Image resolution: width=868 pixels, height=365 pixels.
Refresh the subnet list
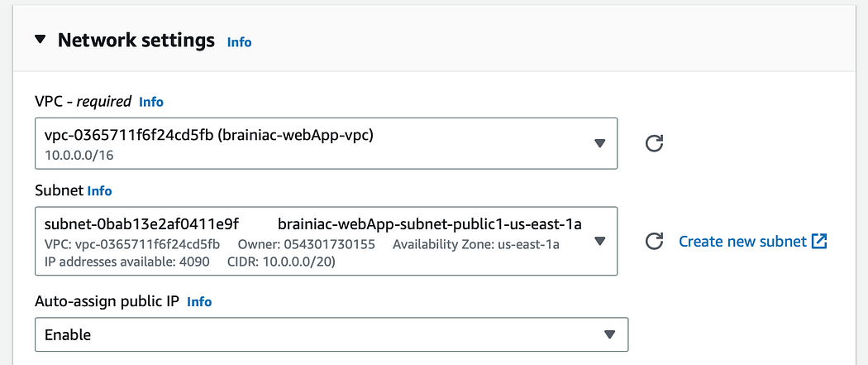click(x=655, y=242)
